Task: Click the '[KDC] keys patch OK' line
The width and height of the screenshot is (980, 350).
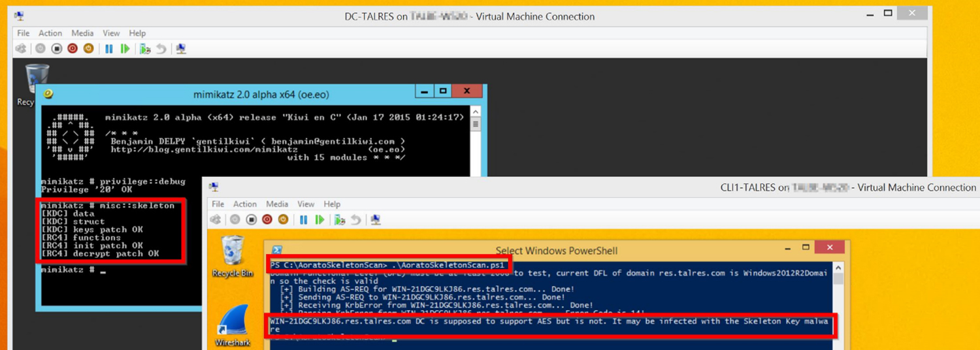Action: pyautogui.click(x=91, y=229)
